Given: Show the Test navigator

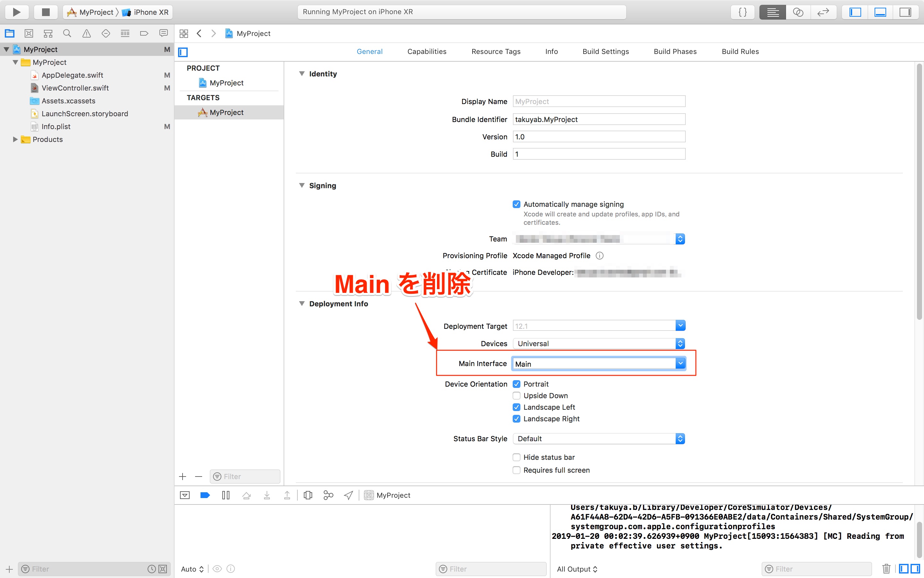Looking at the screenshot, I should 106,34.
